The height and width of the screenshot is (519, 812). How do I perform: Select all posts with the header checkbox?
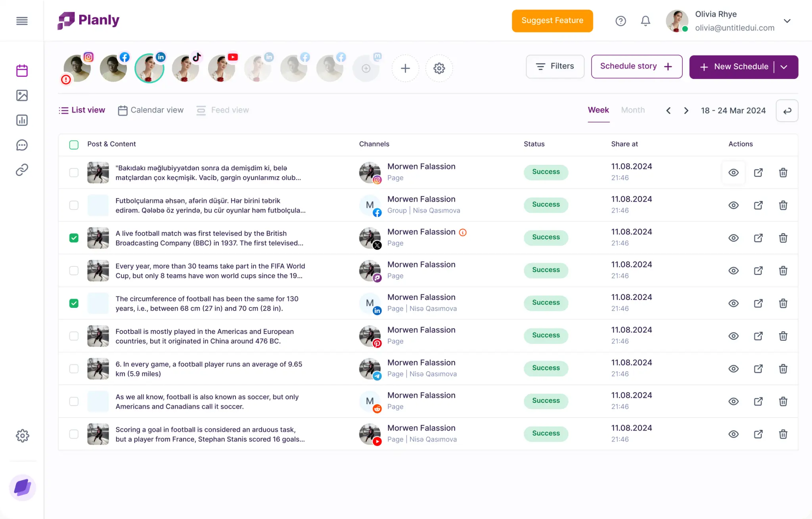74,145
